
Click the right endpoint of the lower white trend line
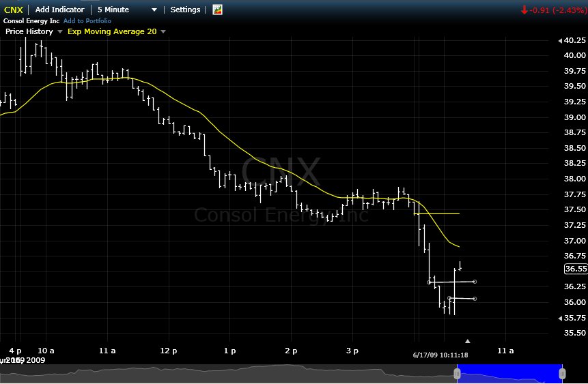pyautogui.click(x=475, y=299)
